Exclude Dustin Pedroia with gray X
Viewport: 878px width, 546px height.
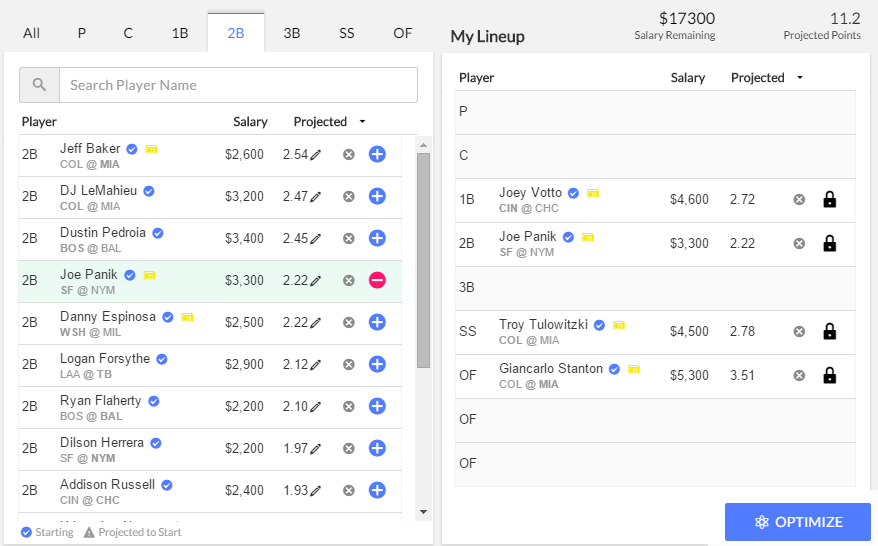coord(349,239)
